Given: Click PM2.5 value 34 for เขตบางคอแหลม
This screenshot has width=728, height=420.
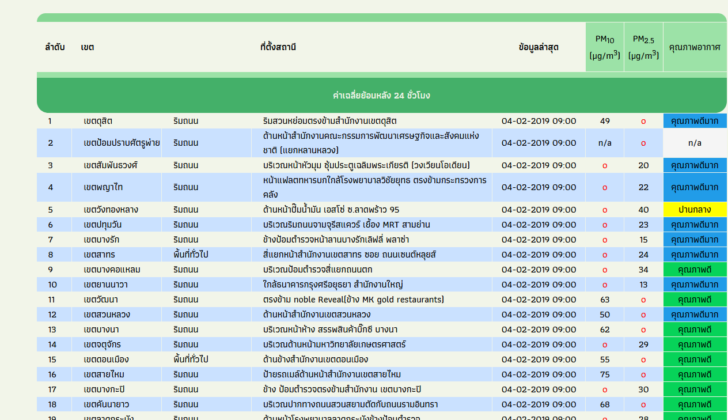Looking at the screenshot, I should tap(644, 270).
